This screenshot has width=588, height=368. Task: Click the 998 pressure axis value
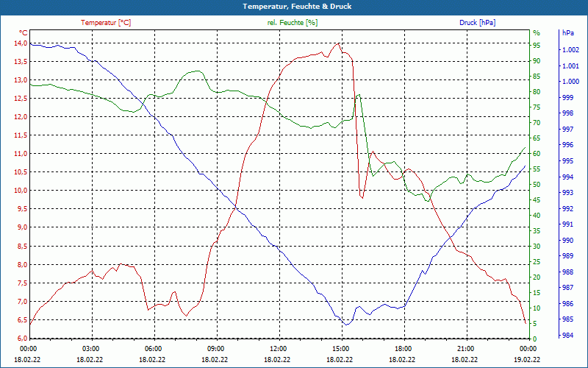coord(567,113)
